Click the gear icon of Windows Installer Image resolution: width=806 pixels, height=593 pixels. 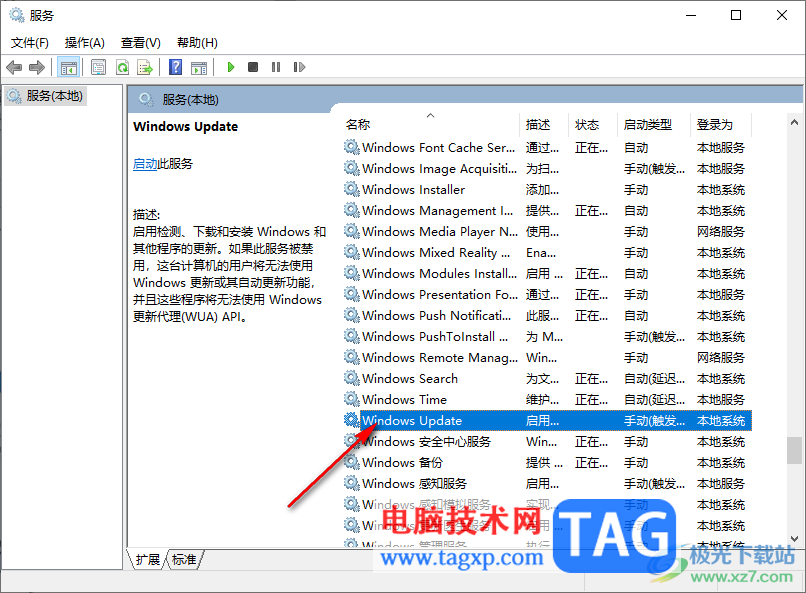coord(352,190)
